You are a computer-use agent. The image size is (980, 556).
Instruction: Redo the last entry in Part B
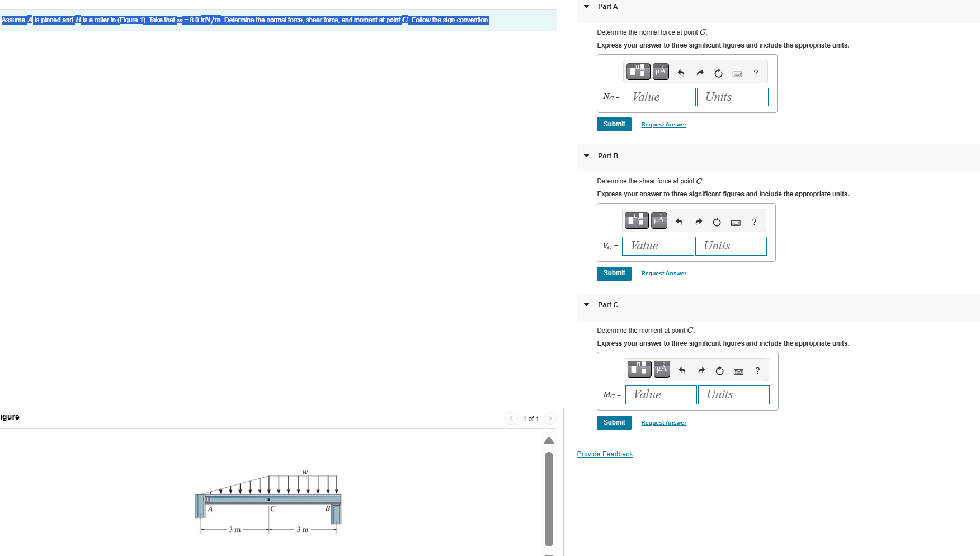click(699, 222)
